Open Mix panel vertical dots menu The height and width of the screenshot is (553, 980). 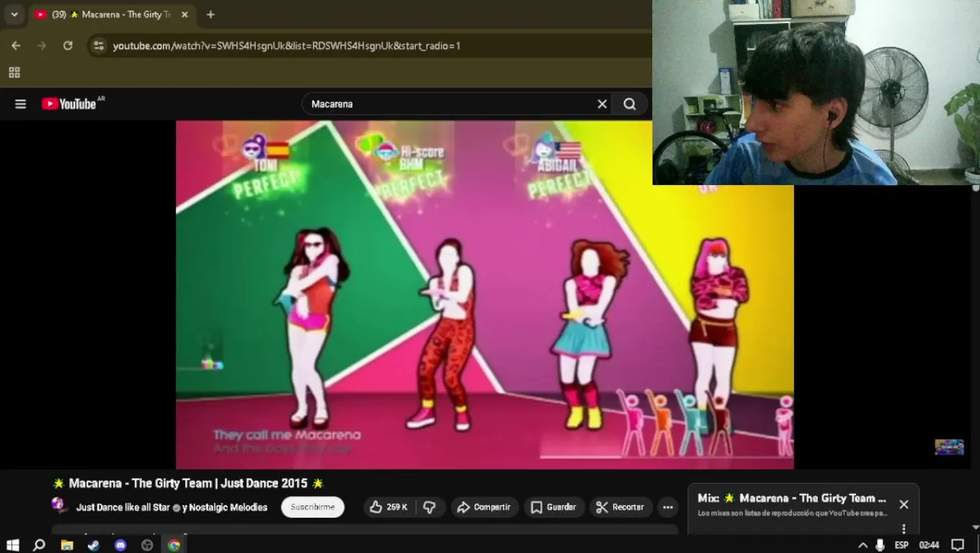(x=904, y=528)
